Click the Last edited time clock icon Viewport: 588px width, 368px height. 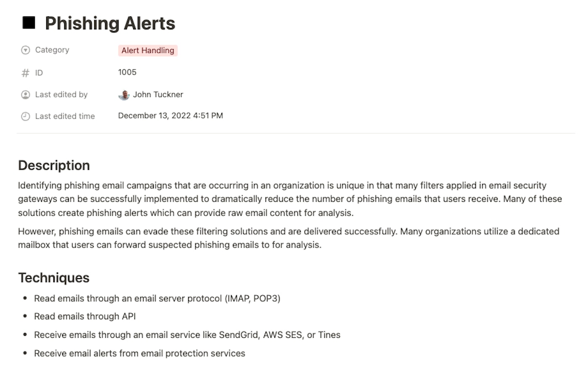(x=26, y=116)
